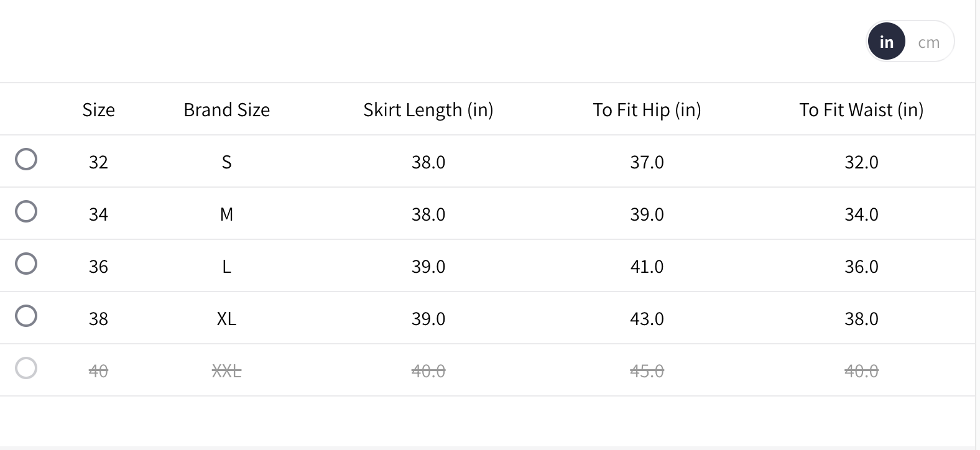
Task: Pick the size 38 radio button
Action: click(x=26, y=316)
